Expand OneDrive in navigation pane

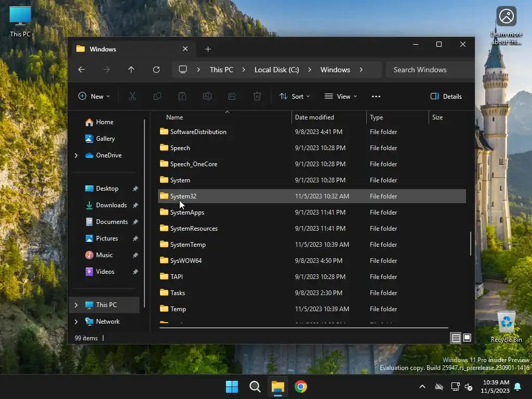(76, 155)
